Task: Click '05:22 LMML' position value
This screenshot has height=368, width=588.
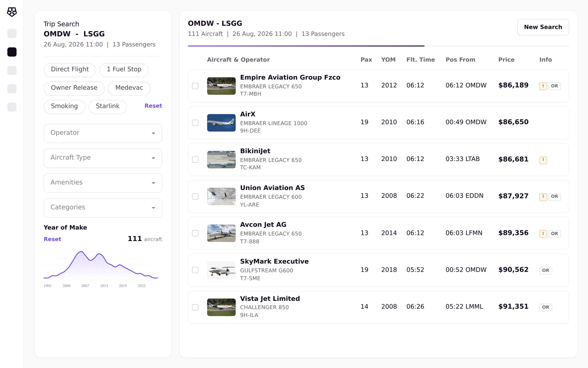Action: tap(464, 306)
